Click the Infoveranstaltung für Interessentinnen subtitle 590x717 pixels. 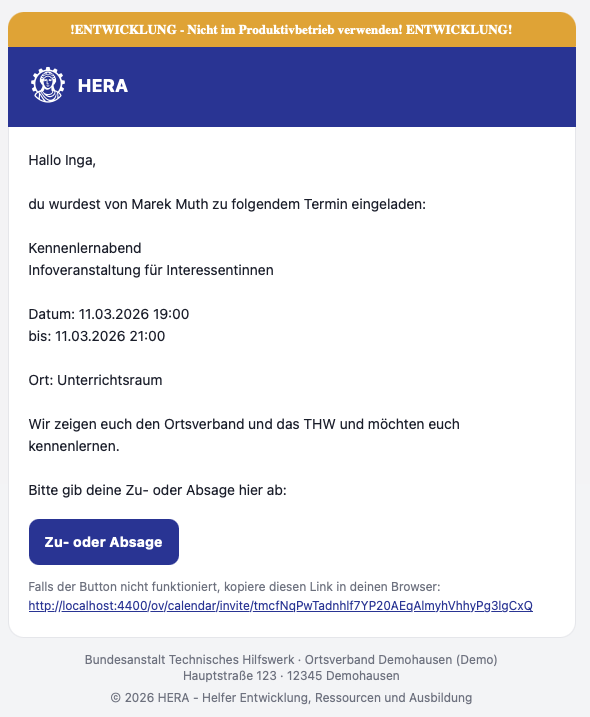[x=151, y=270]
